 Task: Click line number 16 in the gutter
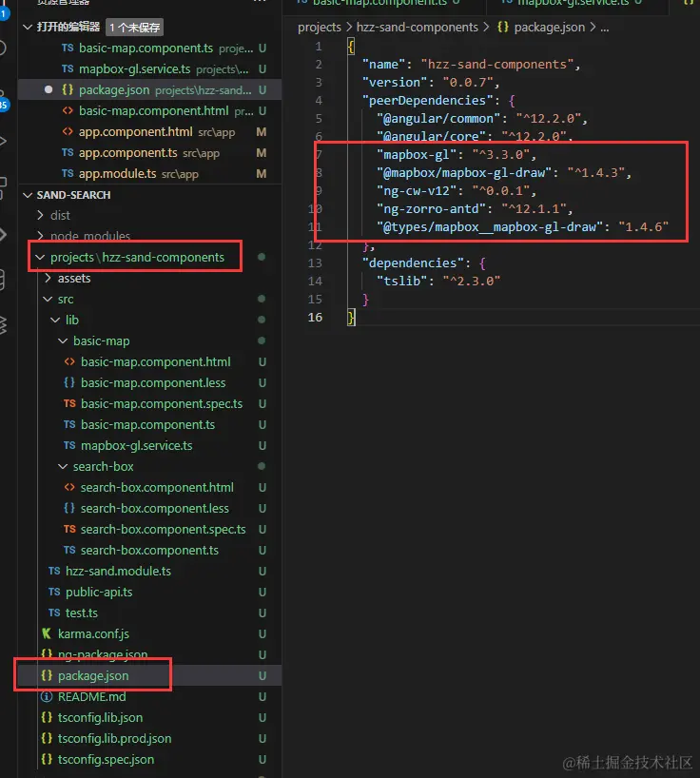click(315, 318)
